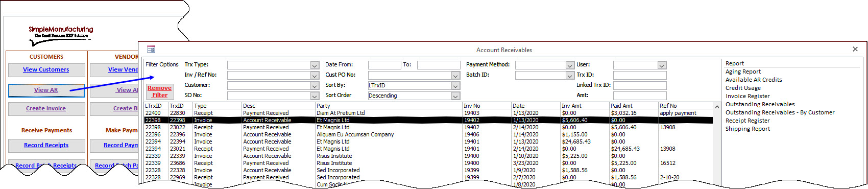The height and width of the screenshot is (189, 868).
Task: Open the Invoice Register report
Action: pyautogui.click(x=748, y=96)
